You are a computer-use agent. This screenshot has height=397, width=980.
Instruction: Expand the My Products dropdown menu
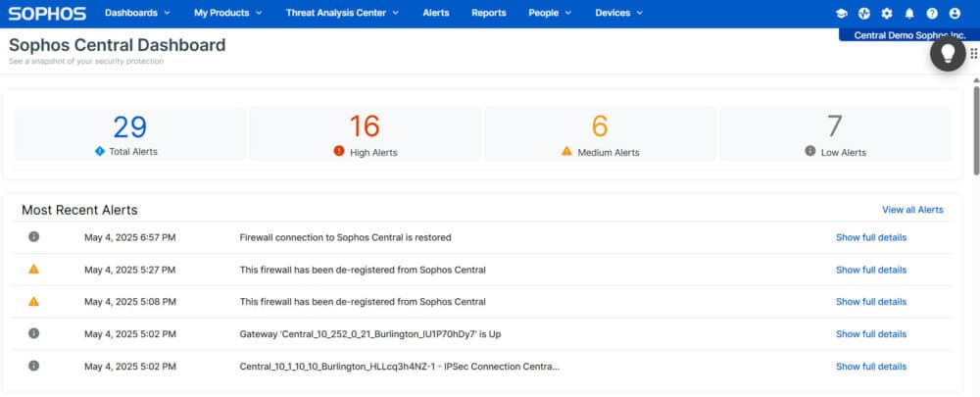[x=228, y=13]
